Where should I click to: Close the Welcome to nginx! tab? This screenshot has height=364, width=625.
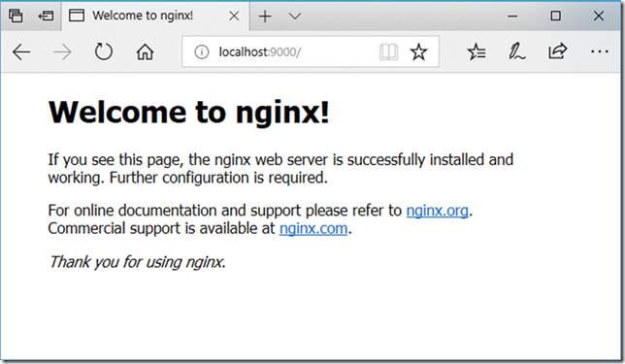pyautogui.click(x=235, y=16)
